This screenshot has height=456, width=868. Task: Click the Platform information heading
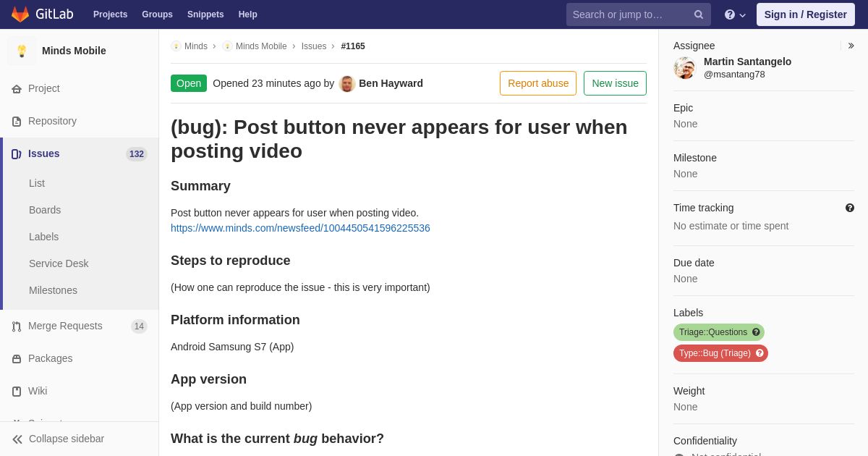[x=235, y=320]
